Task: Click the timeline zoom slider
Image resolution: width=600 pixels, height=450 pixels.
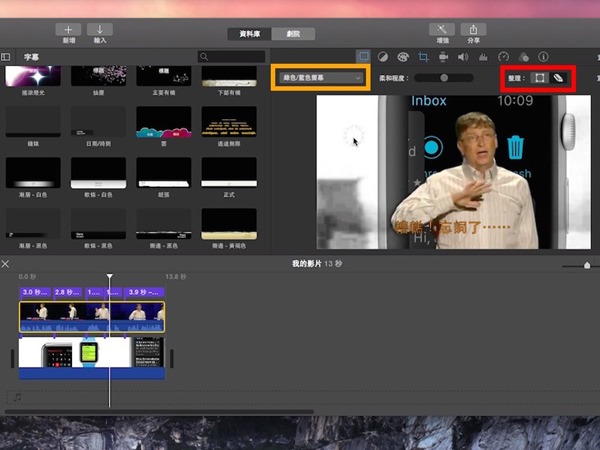Action: tap(586, 265)
